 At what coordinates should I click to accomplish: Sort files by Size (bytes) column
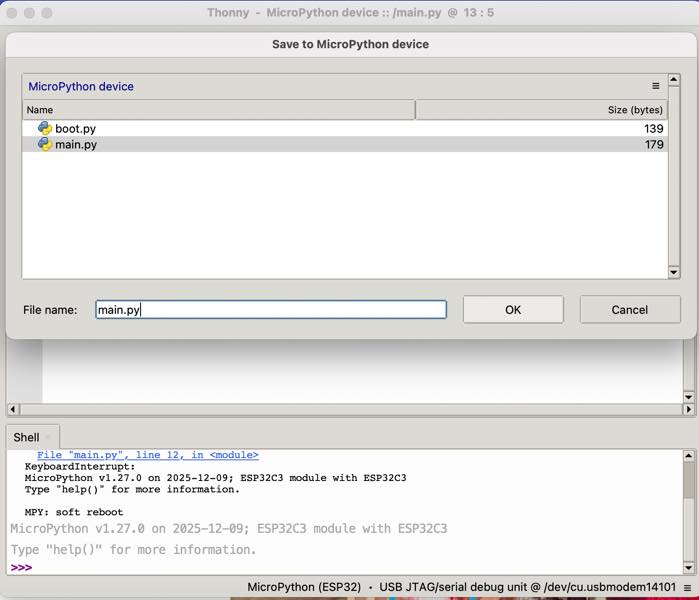click(541, 110)
